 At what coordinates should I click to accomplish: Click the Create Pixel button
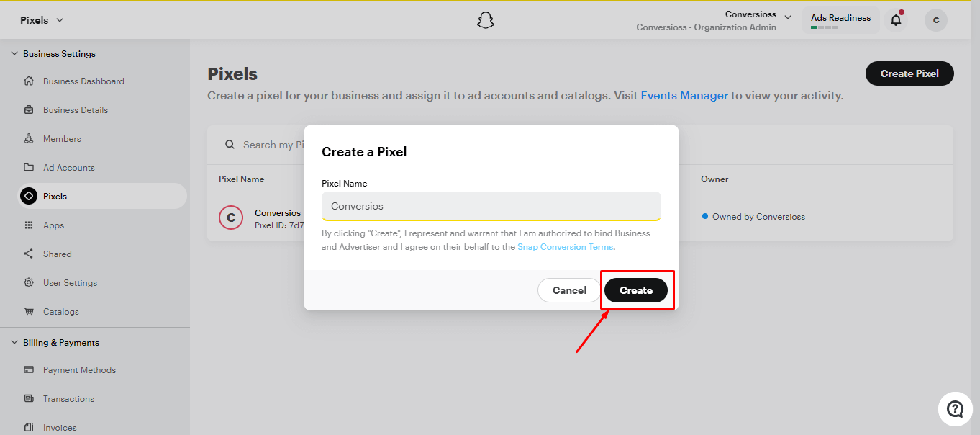click(909, 73)
